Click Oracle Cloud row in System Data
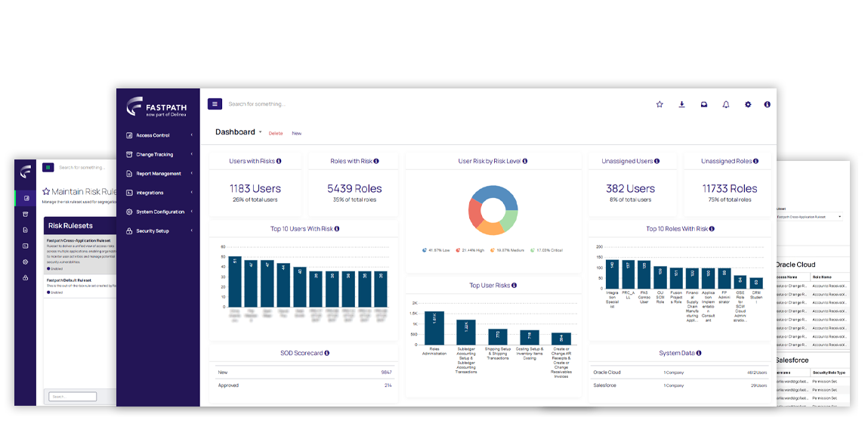The width and height of the screenshot is (868, 433). point(680,373)
